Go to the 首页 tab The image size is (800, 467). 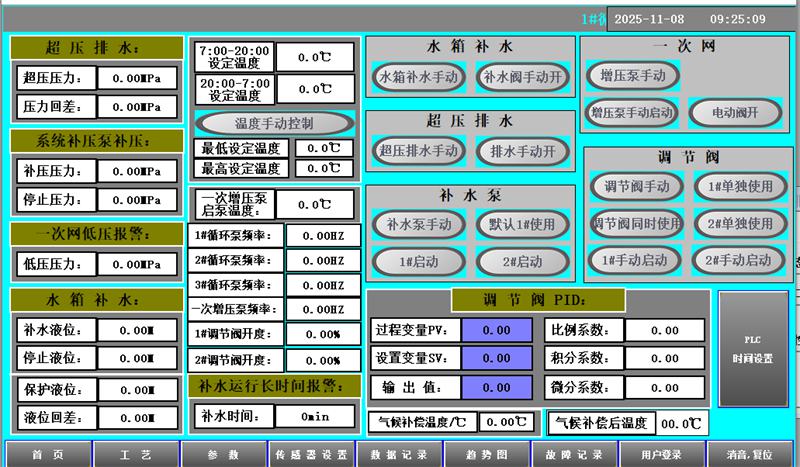pyautogui.click(x=47, y=454)
